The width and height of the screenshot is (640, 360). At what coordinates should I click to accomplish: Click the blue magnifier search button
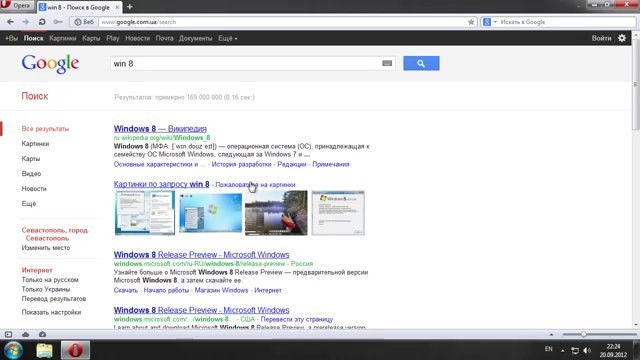pos(421,63)
